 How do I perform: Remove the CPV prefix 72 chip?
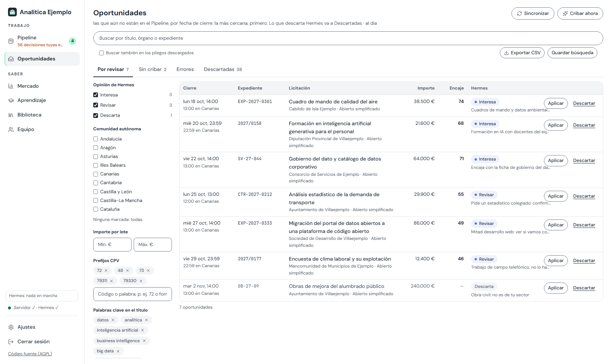(x=106, y=270)
